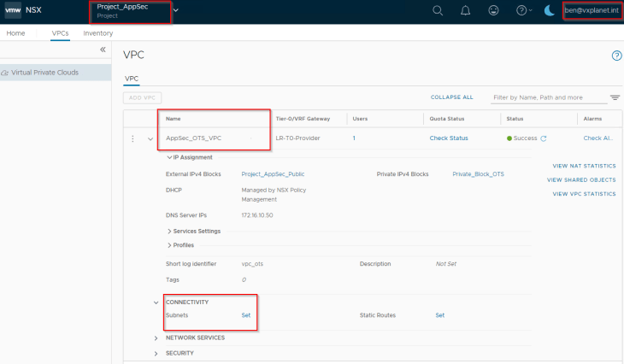Open VPC page help icon
This screenshot has height=364, width=624.
click(616, 56)
